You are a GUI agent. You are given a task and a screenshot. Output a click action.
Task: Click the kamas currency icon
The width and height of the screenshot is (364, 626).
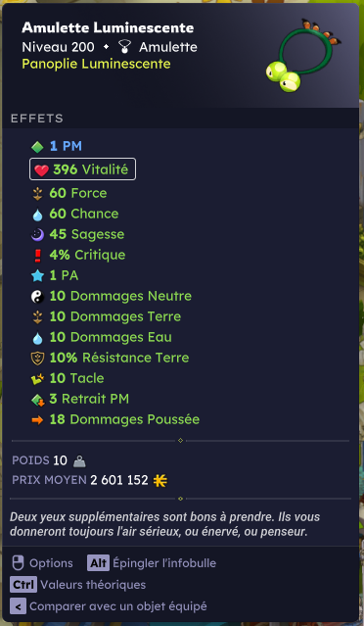click(160, 480)
